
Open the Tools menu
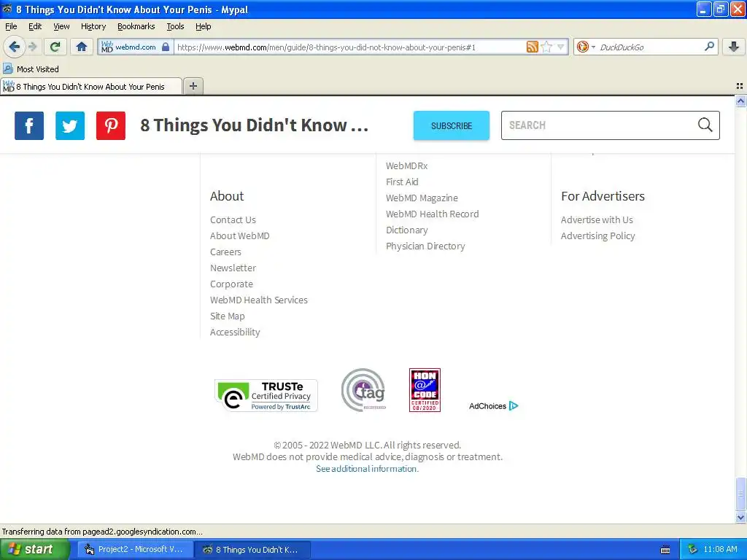pyautogui.click(x=175, y=26)
